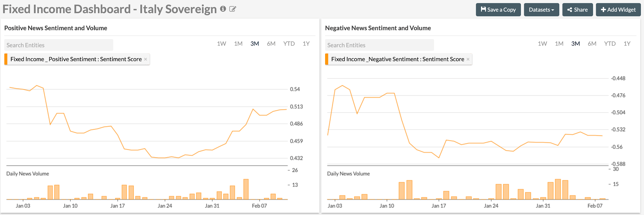
Task: Select 1Y range in Negative News panel
Action: (627, 44)
